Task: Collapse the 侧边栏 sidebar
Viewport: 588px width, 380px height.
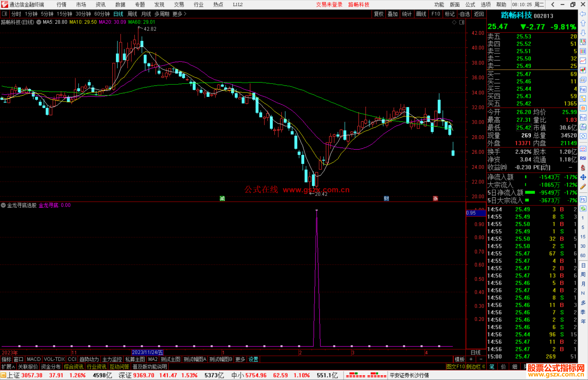Action: pos(476,367)
